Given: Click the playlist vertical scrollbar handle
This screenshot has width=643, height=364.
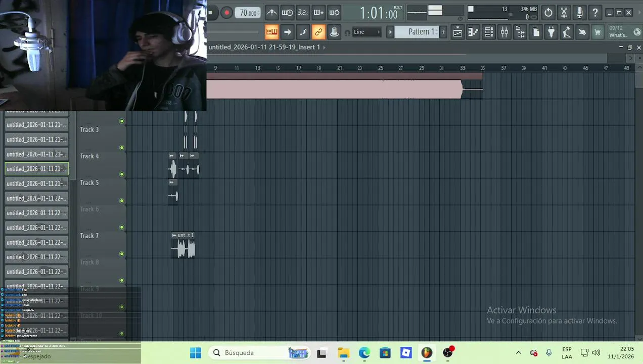Looking at the screenshot, I should pos(639,80).
